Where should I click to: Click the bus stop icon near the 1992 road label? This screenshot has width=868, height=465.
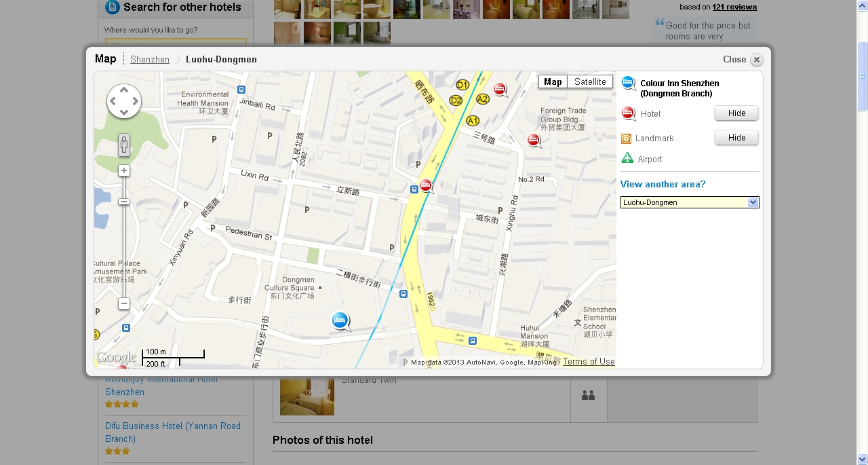[x=403, y=294]
